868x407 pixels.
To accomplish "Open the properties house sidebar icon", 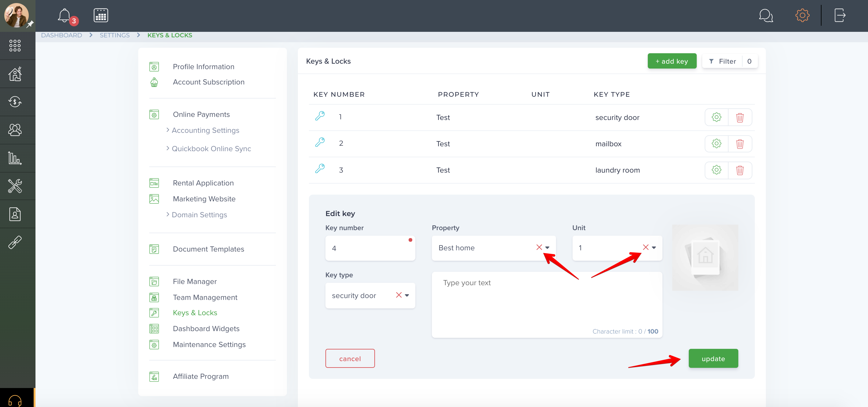I will coord(15,74).
